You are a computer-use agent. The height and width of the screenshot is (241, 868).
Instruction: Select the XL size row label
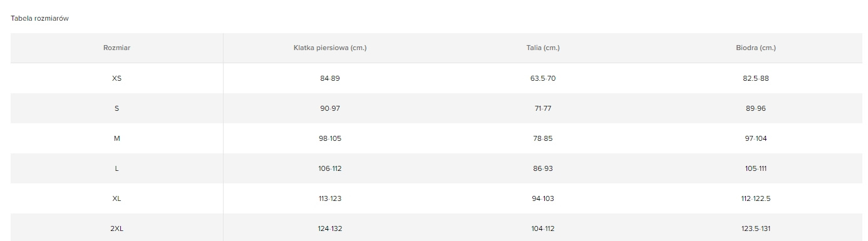coord(116,198)
